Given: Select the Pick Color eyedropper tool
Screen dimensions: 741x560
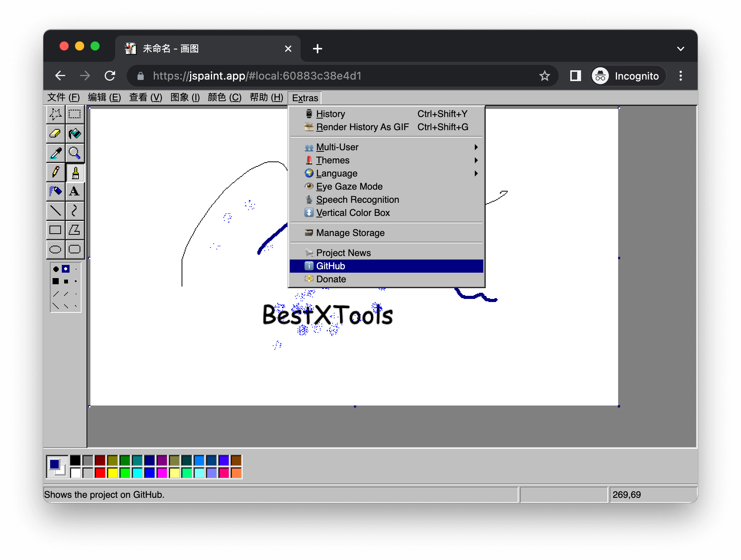Looking at the screenshot, I should (x=56, y=153).
